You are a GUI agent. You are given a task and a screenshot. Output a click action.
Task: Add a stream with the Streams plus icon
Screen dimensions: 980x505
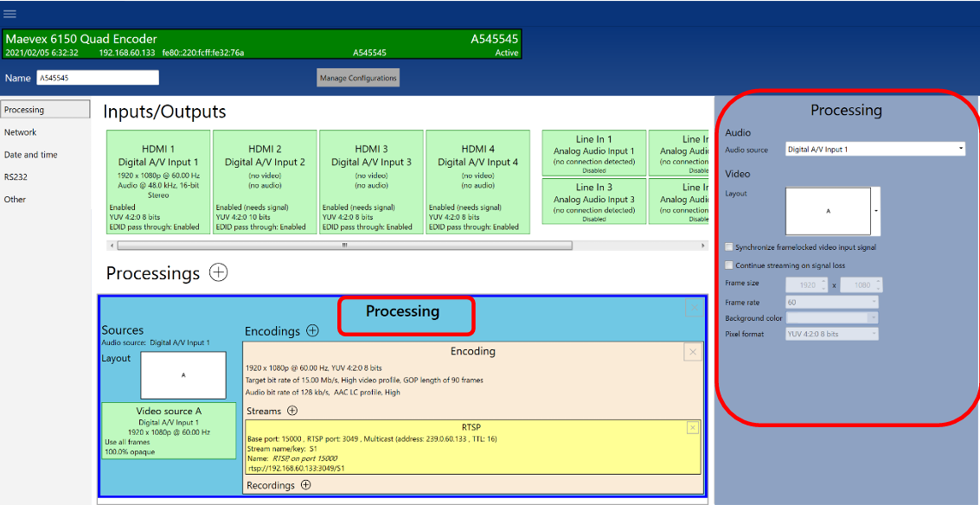click(x=291, y=411)
